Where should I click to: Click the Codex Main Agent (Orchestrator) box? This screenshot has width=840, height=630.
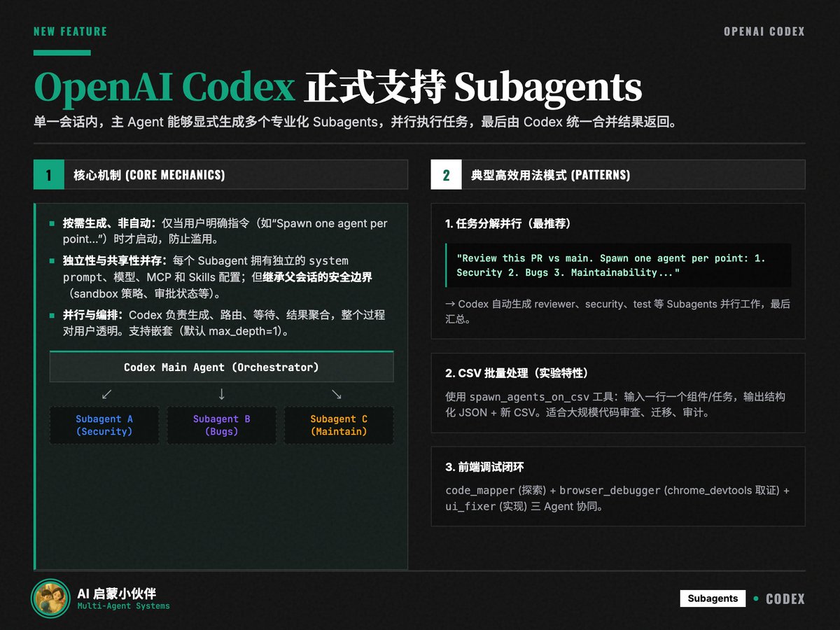(x=221, y=367)
